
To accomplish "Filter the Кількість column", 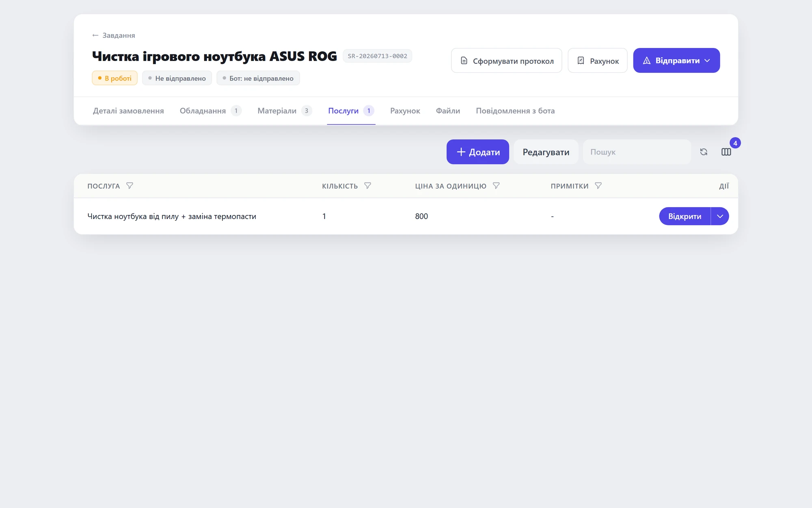I will (x=367, y=186).
